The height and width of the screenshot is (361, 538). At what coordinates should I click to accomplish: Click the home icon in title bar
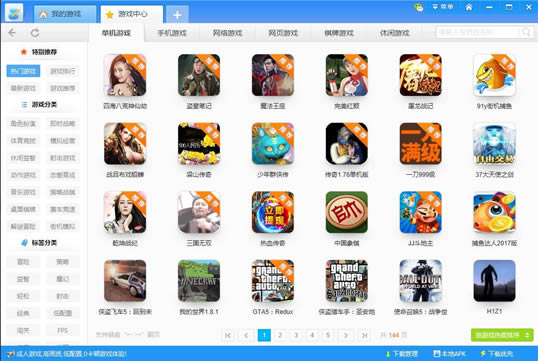[469, 7]
